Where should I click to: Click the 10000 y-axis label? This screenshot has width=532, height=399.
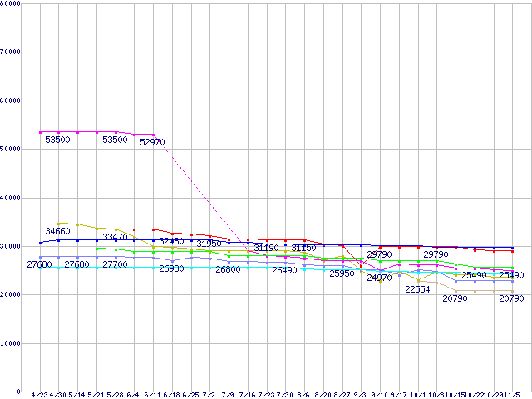tap(12, 343)
